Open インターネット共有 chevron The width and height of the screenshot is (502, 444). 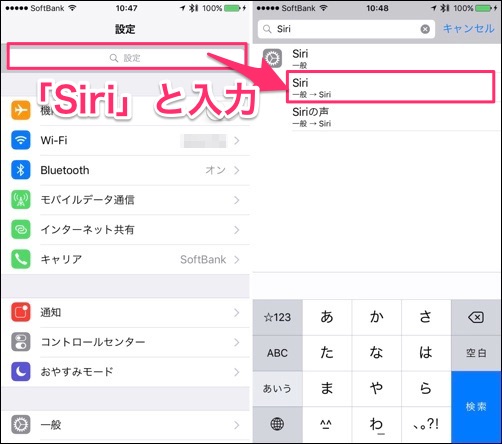coord(237,230)
